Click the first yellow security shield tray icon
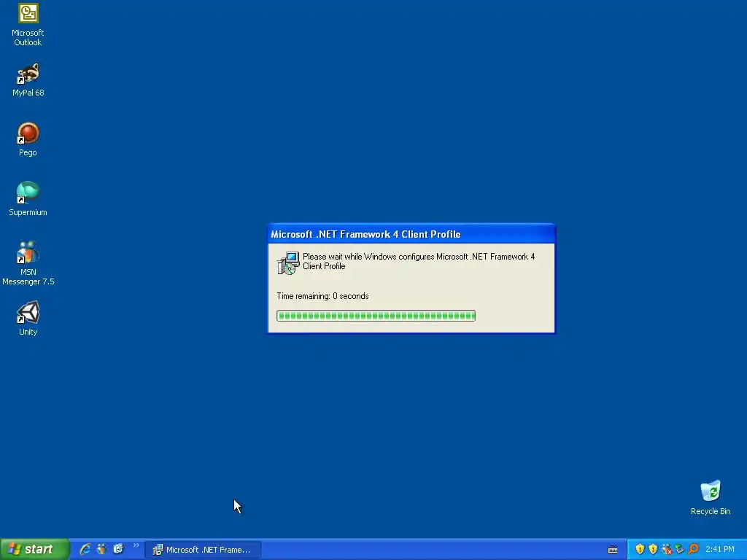This screenshot has height=560, width=747. 640,549
